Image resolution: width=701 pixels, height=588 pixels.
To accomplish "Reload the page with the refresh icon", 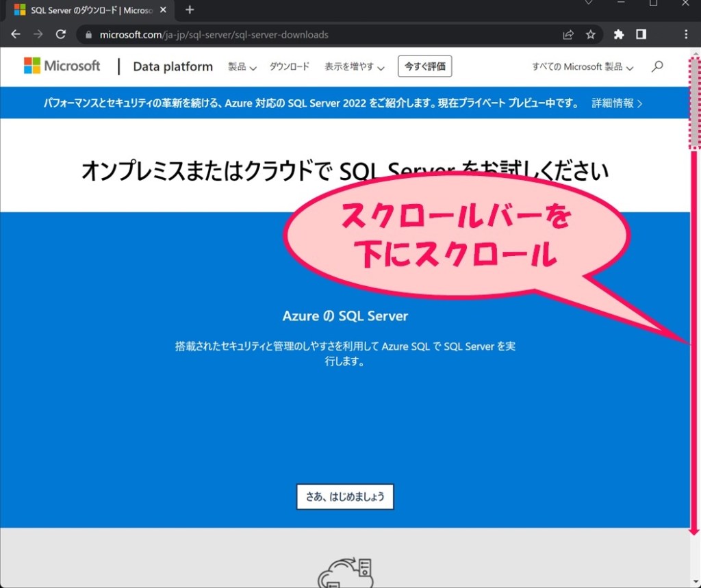I will (61, 34).
